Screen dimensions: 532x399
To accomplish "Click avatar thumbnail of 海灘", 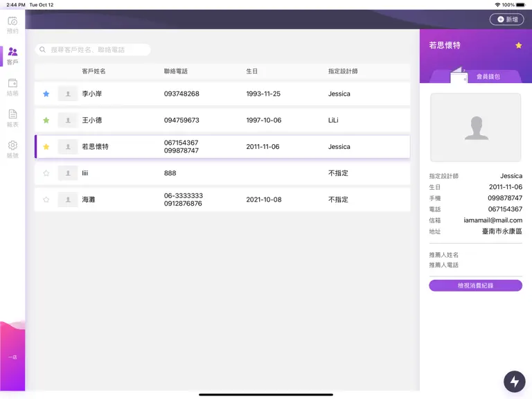I will (x=68, y=199).
